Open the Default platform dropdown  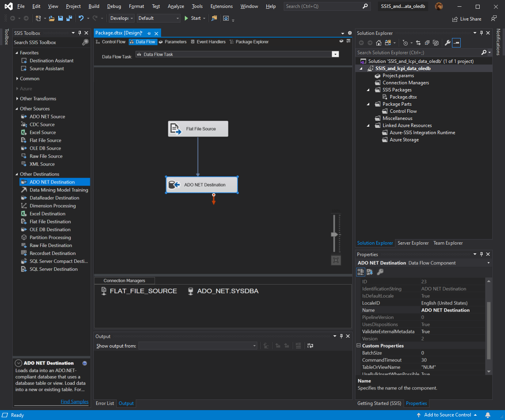click(x=158, y=18)
